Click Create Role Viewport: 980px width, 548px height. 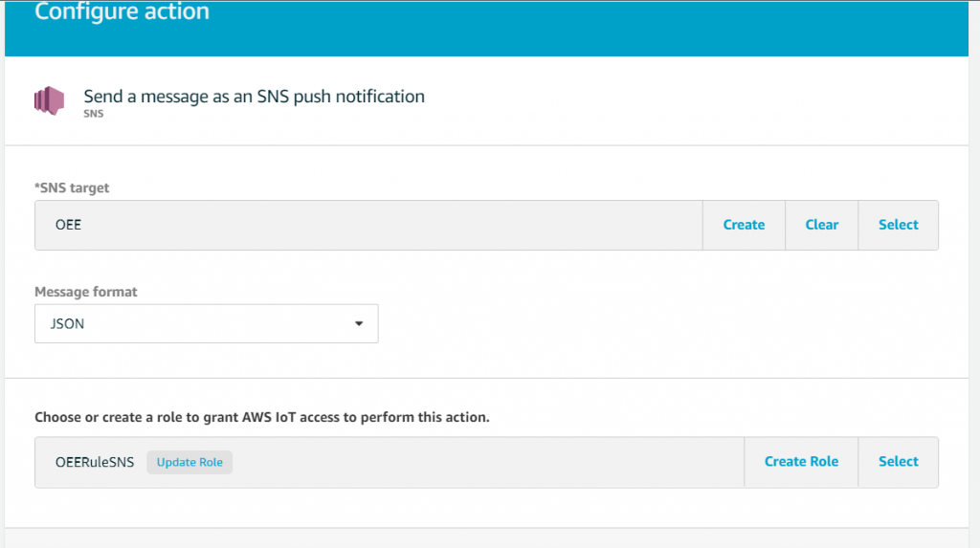click(801, 462)
